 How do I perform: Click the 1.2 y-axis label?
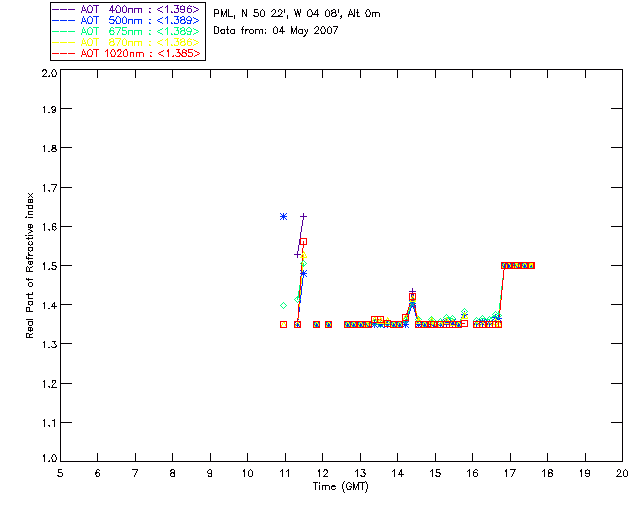(x=49, y=384)
